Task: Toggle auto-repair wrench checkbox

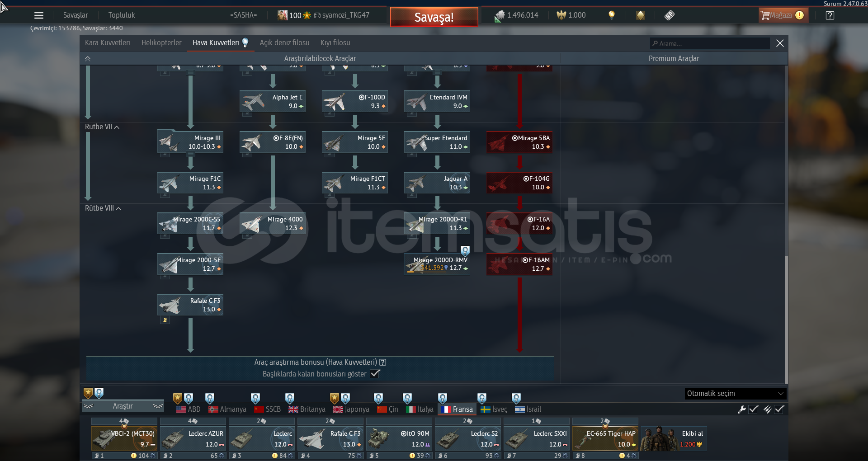Action: (x=753, y=409)
